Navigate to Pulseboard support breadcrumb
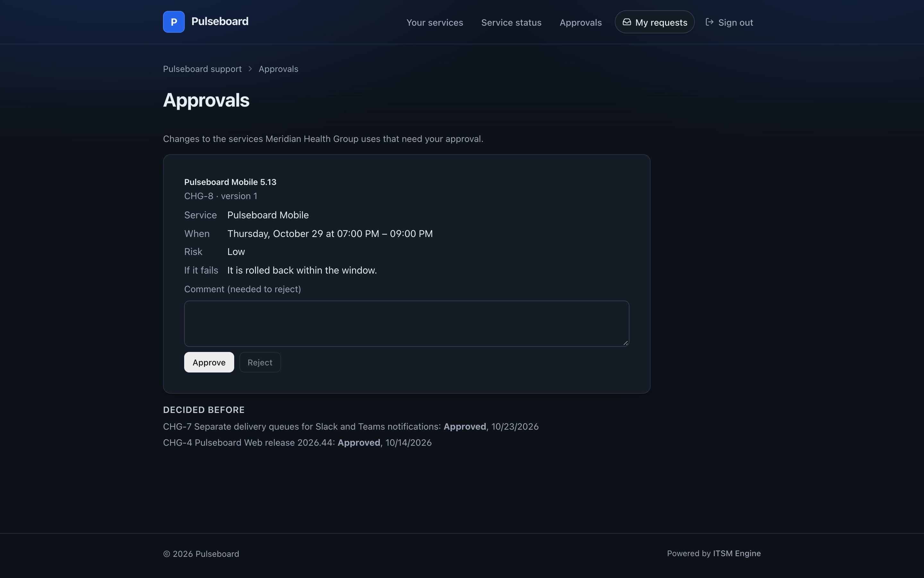 202,69
